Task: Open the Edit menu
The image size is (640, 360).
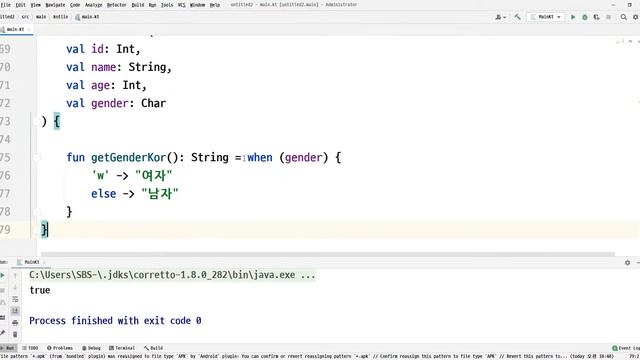Action: (20, 5)
